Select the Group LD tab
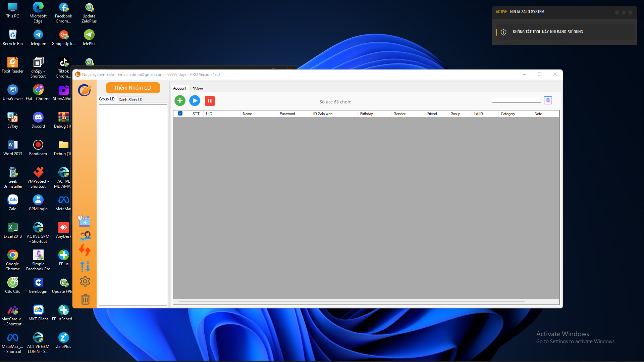This screenshot has height=362, width=644. coord(107,99)
